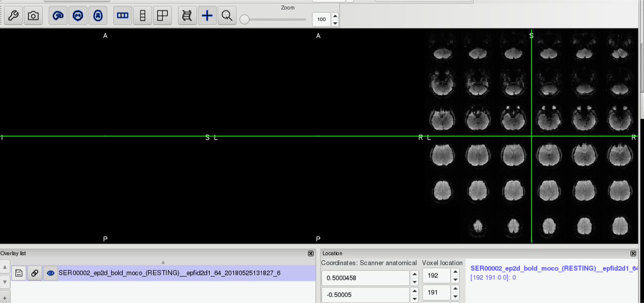Select the SER00002_ep2d_bold_moco overlay in list
The height and width of the screenshot is (303, 644).
point(170,273)
